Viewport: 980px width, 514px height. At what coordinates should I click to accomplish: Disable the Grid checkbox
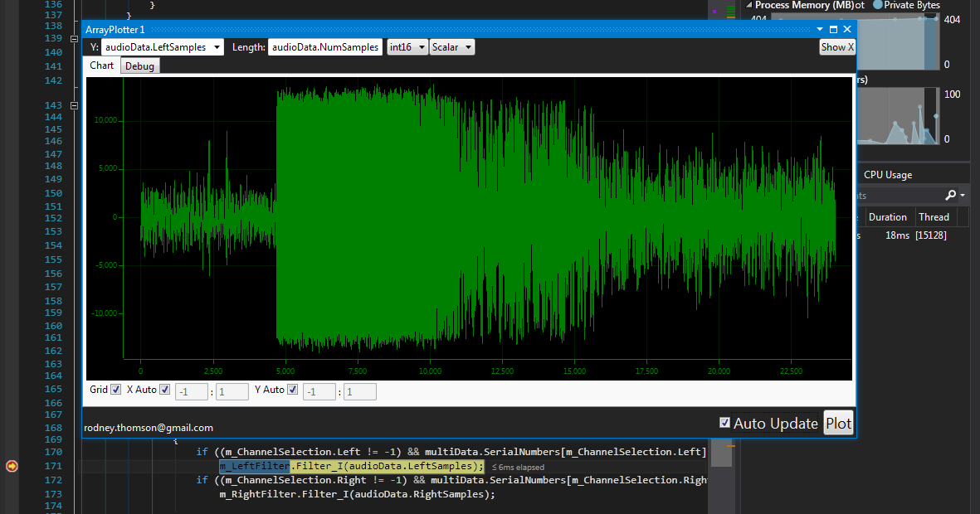[x=114, y=389]
